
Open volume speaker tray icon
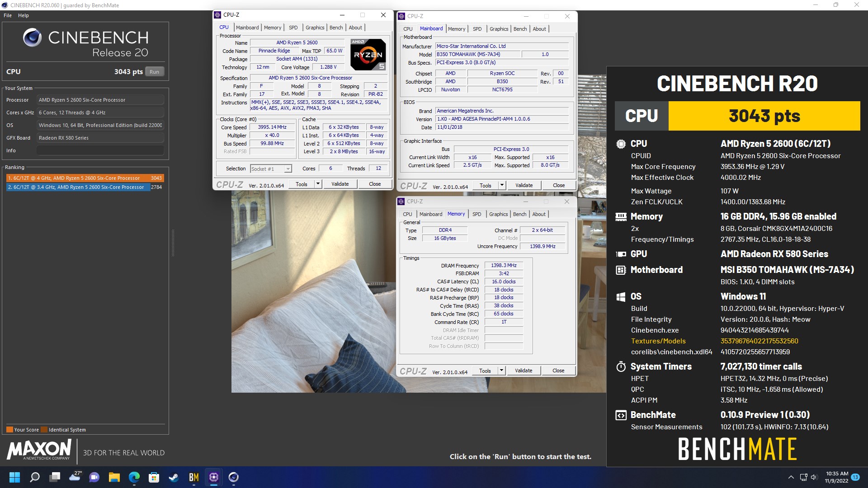click(814, 477)
